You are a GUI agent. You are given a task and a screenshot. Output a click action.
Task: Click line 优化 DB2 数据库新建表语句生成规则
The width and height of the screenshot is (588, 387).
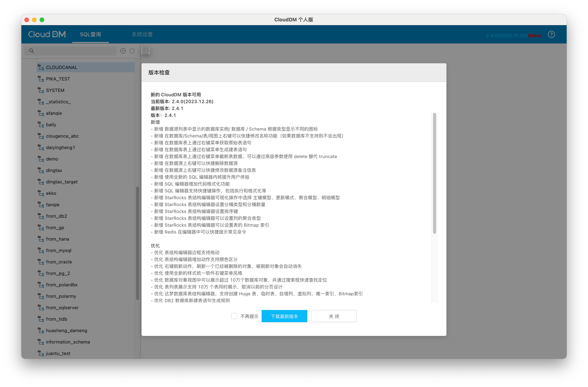(190, 300)
